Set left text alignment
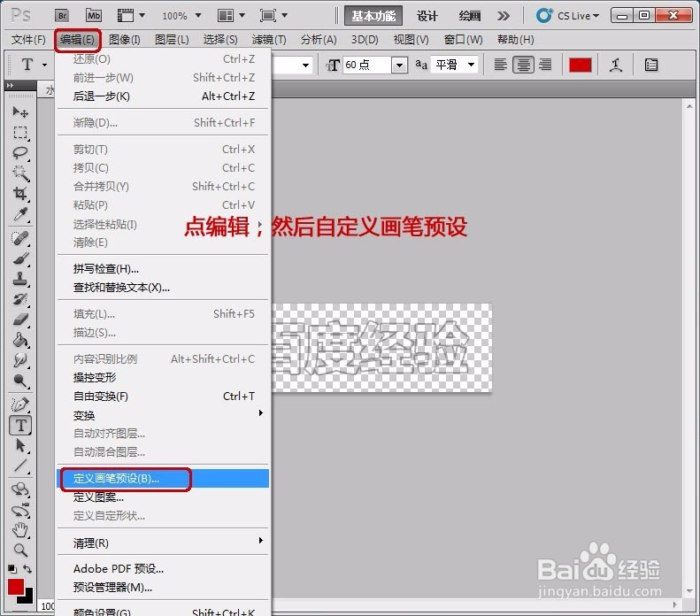 (x=501, y=65)
